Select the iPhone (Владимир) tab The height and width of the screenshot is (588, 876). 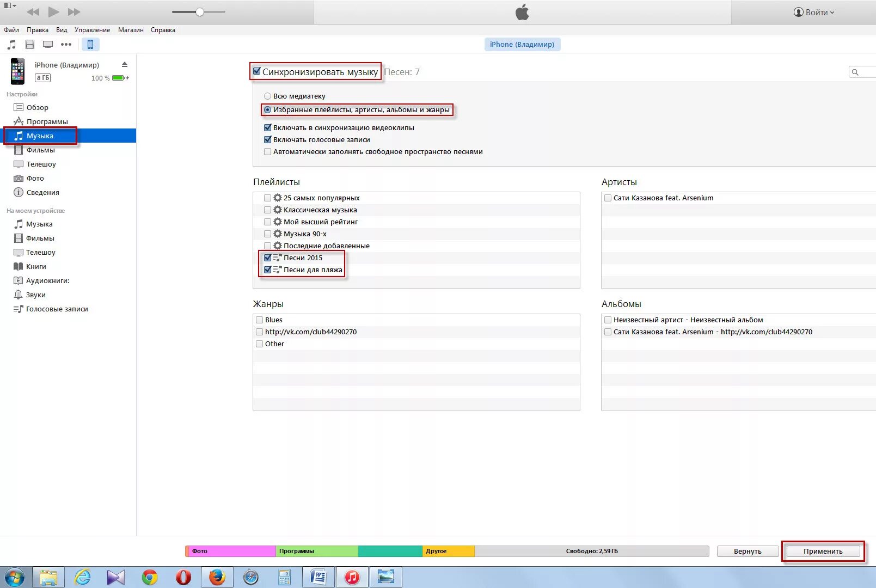(x=522, y=45)
